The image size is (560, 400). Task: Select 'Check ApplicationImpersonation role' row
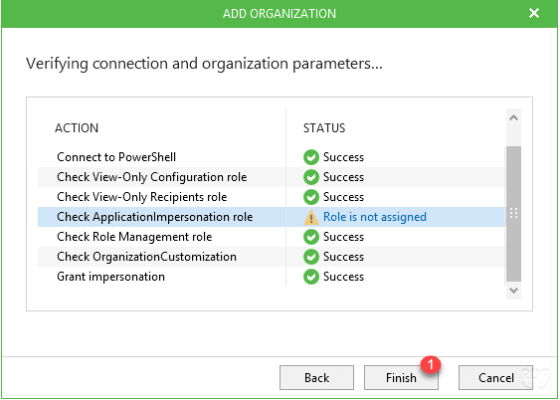pos(272,217)
